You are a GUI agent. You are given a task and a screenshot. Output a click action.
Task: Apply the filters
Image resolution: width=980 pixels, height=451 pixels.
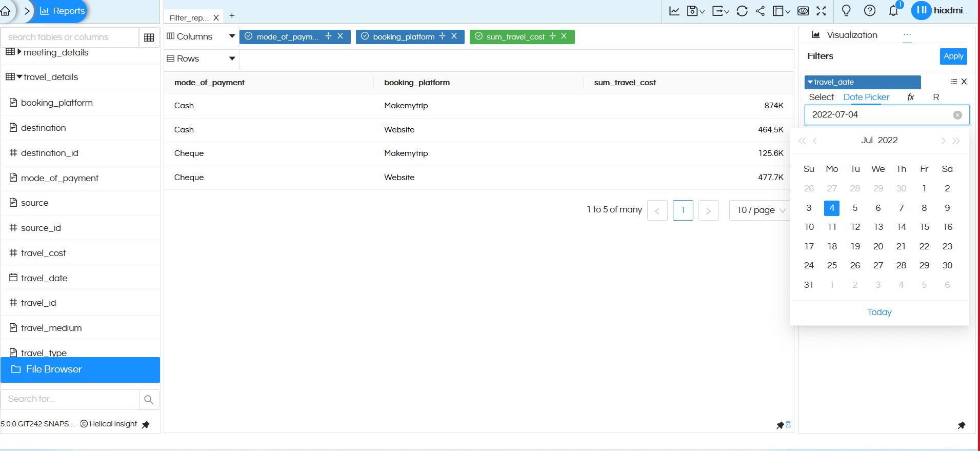pyautogui.click(x=953, y=56)
